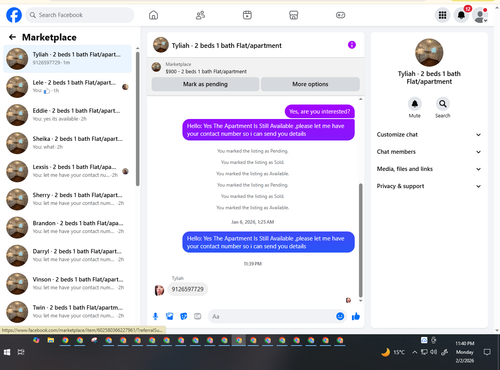
Task: Open File Explorer from the taskbar
Action: coord(51,340)
